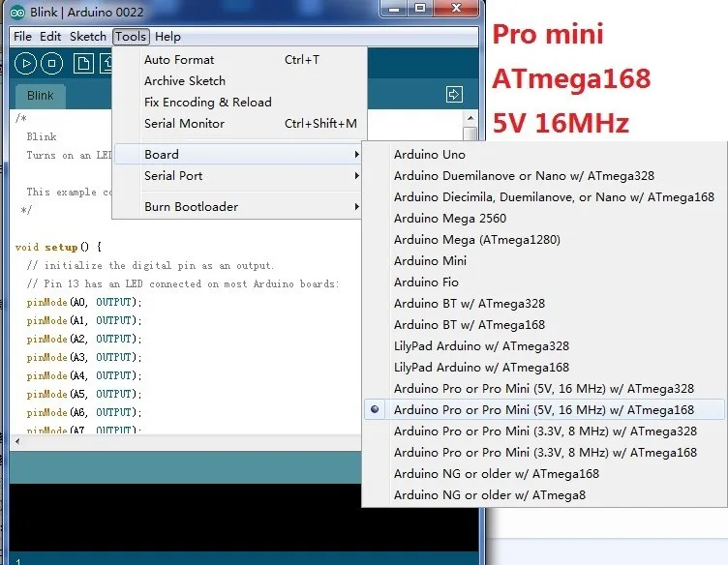
Task: Select Arduino Pro Mini 3.3V 8MHz ATmega328
Action: point(544,431)
